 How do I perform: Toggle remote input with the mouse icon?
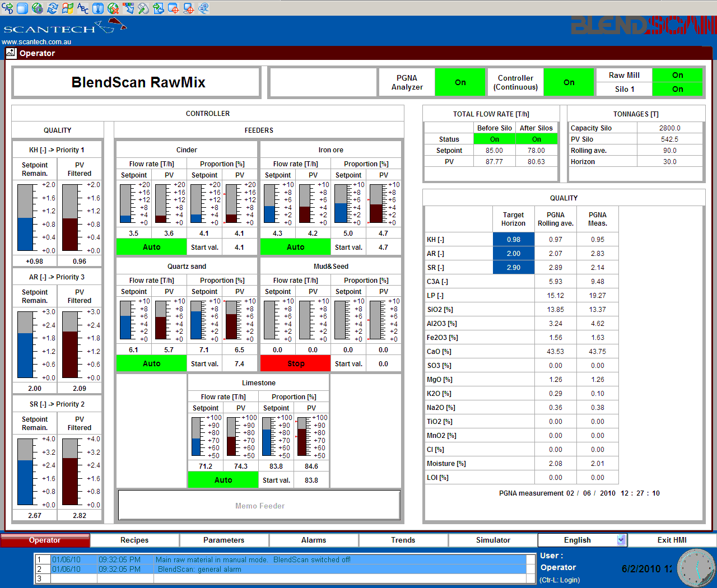[143, 8]
